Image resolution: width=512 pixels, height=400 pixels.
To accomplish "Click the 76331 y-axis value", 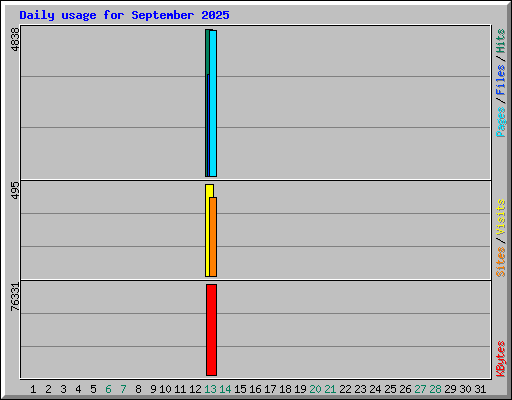I will 15,297.
